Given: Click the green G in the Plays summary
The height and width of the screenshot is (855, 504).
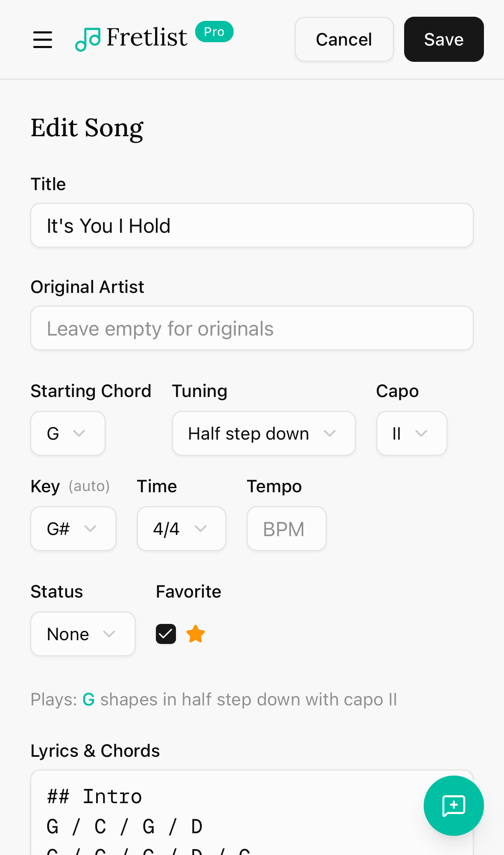Looking at the screenshot, I should (x=88, y=699).
